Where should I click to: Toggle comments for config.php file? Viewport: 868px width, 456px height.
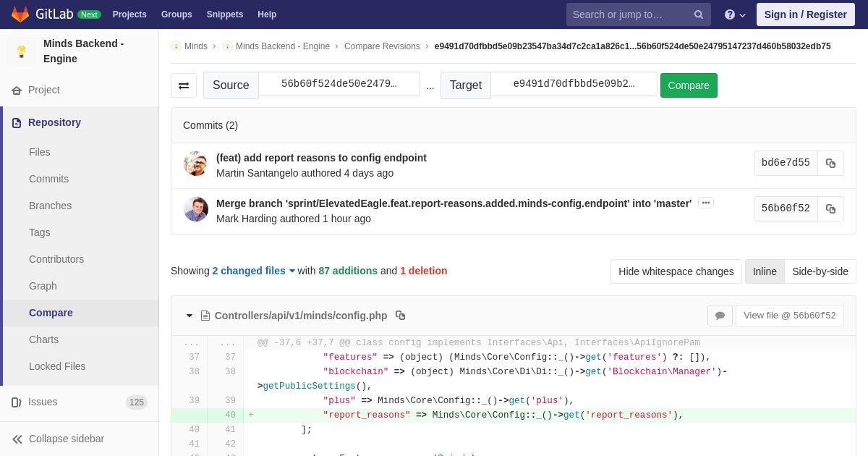(720, 316)
